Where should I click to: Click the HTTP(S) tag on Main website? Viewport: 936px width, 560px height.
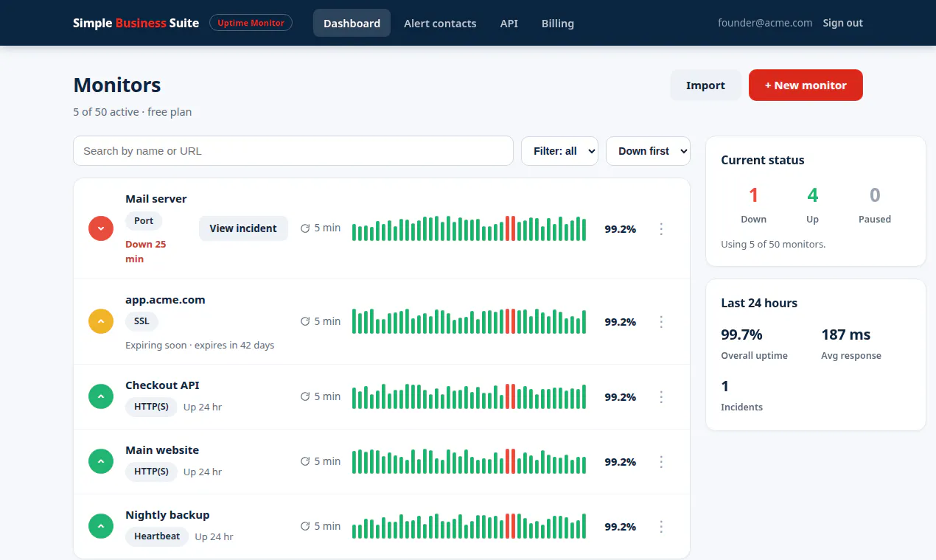(x=151, y=472)
